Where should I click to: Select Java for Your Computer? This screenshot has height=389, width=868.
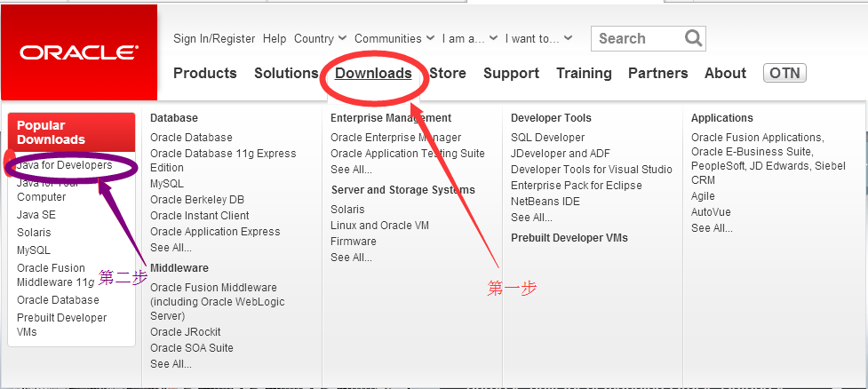coord(48,190)
